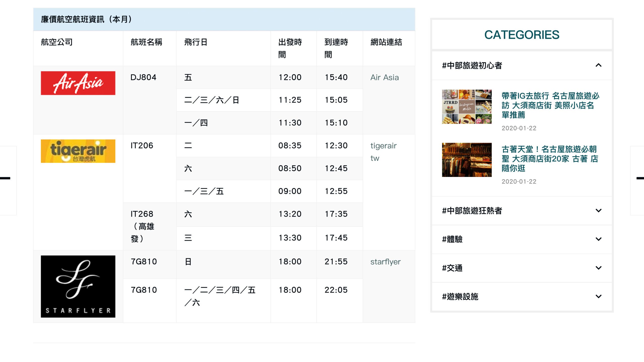
Task: Expand the #體驗 category
Action: tap(522, 239)
